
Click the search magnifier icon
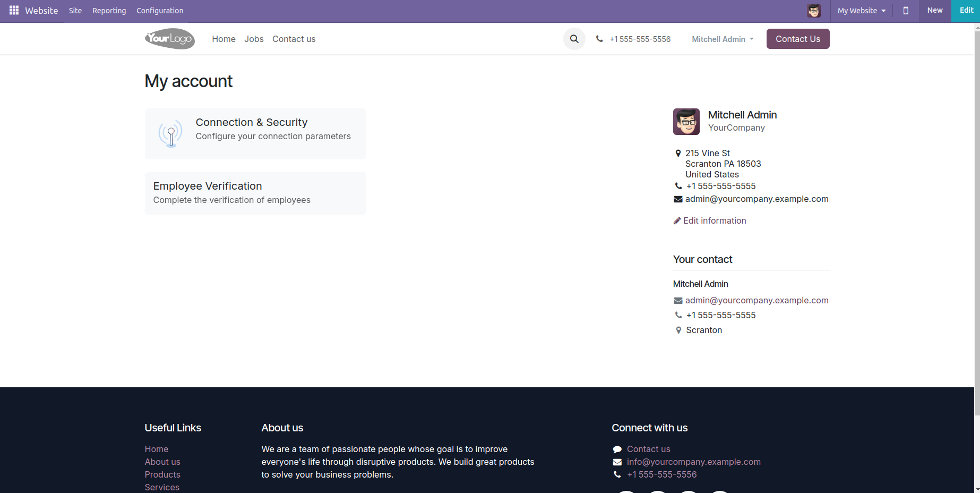click(x=574, y=39)
